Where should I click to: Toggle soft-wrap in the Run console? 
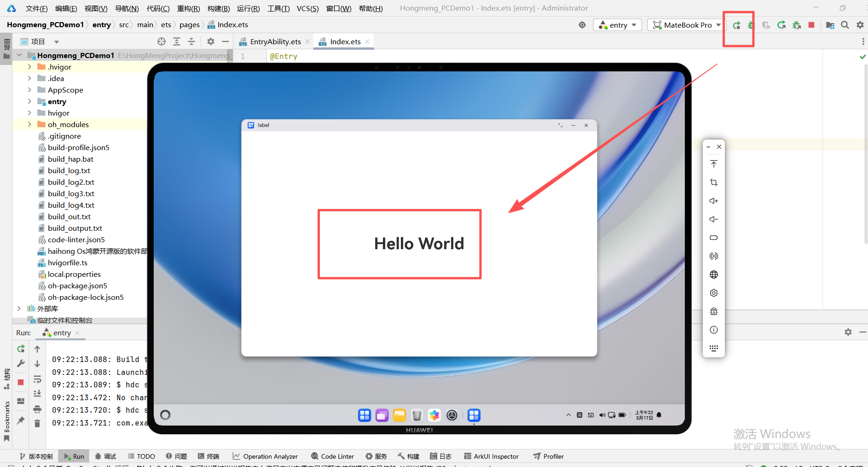[x=37, y=379]
